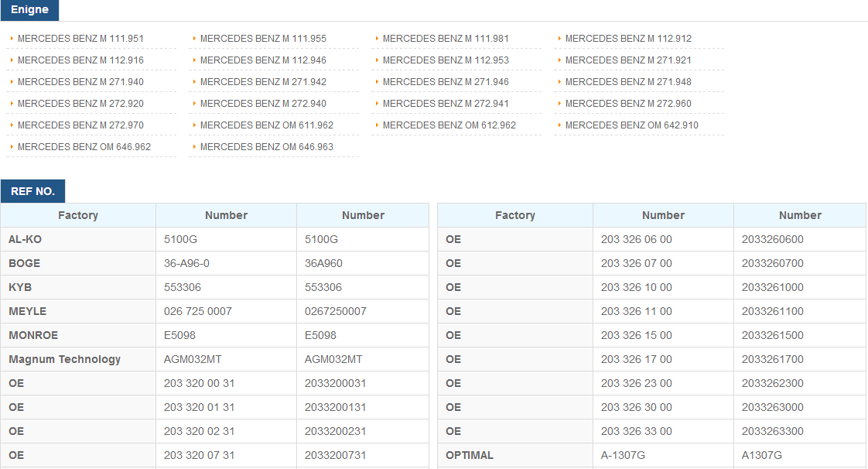Select the Magnum Technology factory cell

(x=78, y=359)
